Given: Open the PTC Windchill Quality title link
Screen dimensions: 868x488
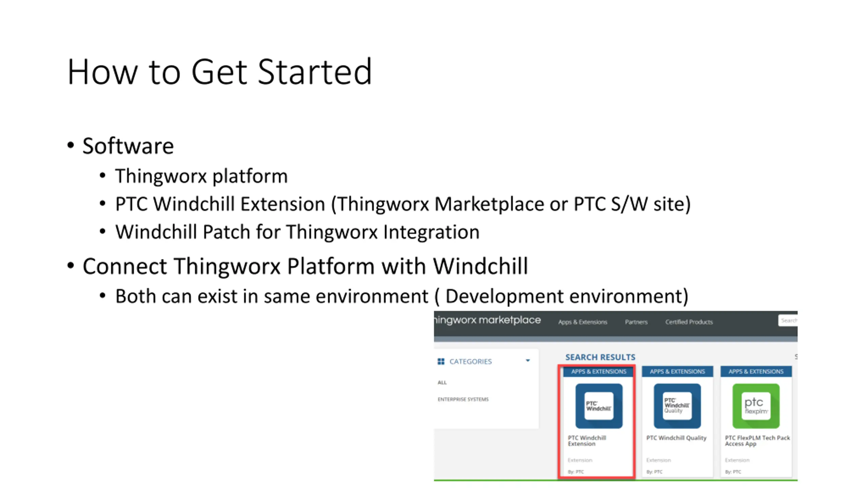Looking at the screenshot, I should coord(676,438).
